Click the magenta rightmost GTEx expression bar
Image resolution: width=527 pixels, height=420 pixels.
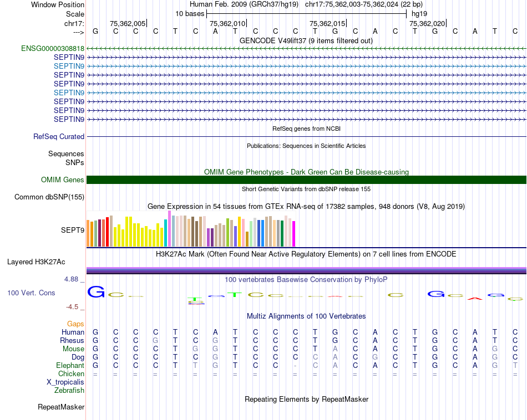click(x=294, y=234)
